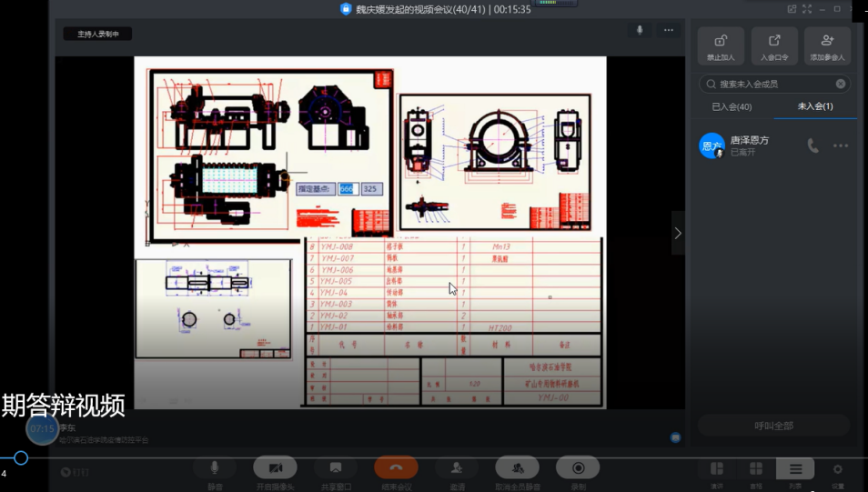
Task: Open 入会口令 meeting passcode share
Action: coord(774,45)
